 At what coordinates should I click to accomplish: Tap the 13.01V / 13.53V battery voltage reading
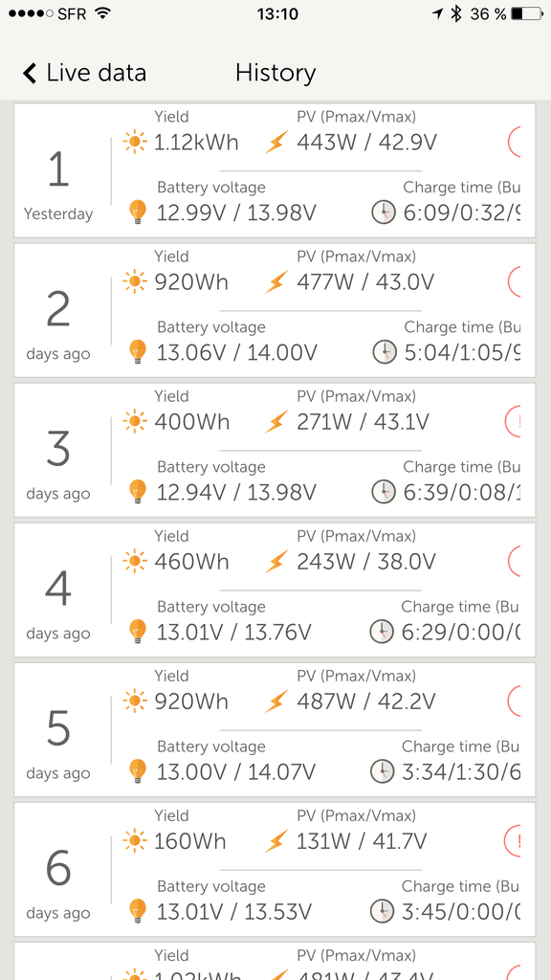point(233,911)
